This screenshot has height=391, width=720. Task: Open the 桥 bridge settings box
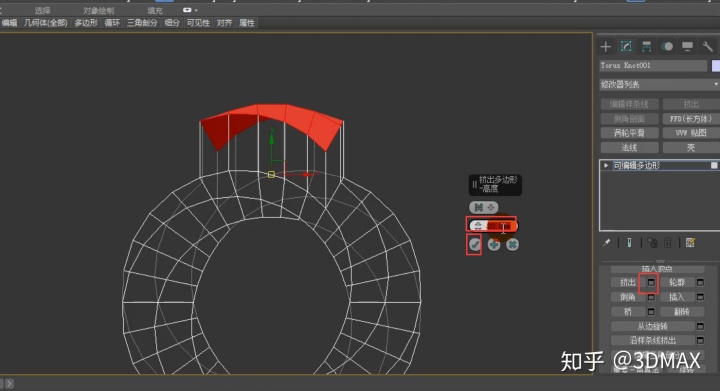point(651,312)
